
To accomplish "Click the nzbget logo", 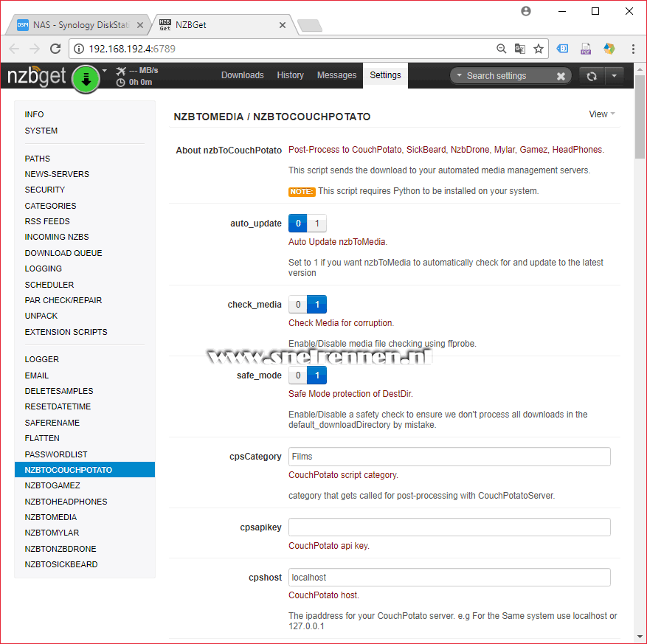I will tap(36, 76).
